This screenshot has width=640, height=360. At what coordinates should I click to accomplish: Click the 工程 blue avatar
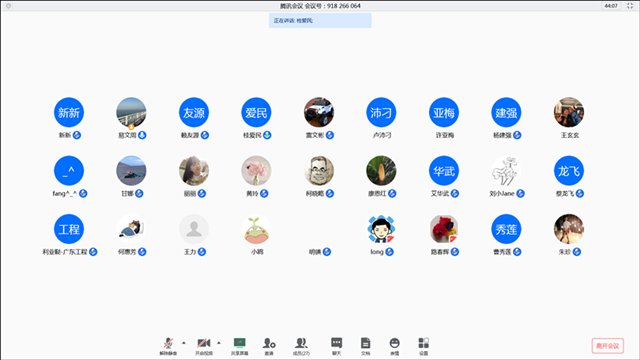coord(69,229)
